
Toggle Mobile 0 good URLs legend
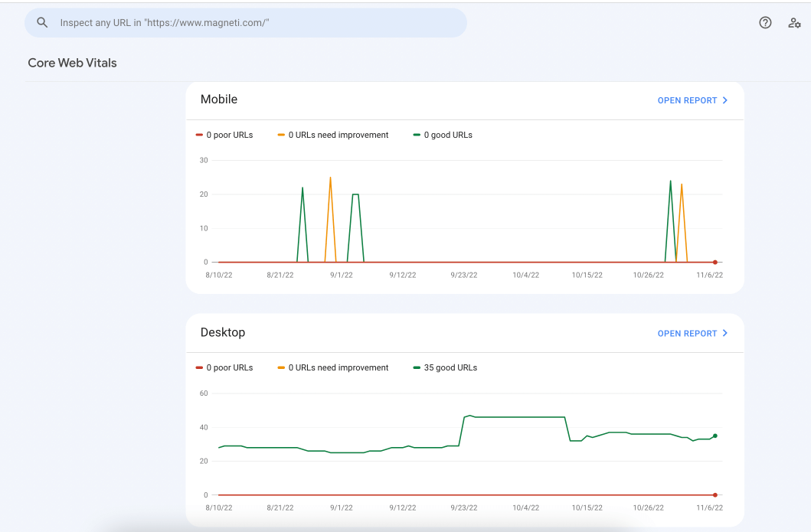coord(443,135)
